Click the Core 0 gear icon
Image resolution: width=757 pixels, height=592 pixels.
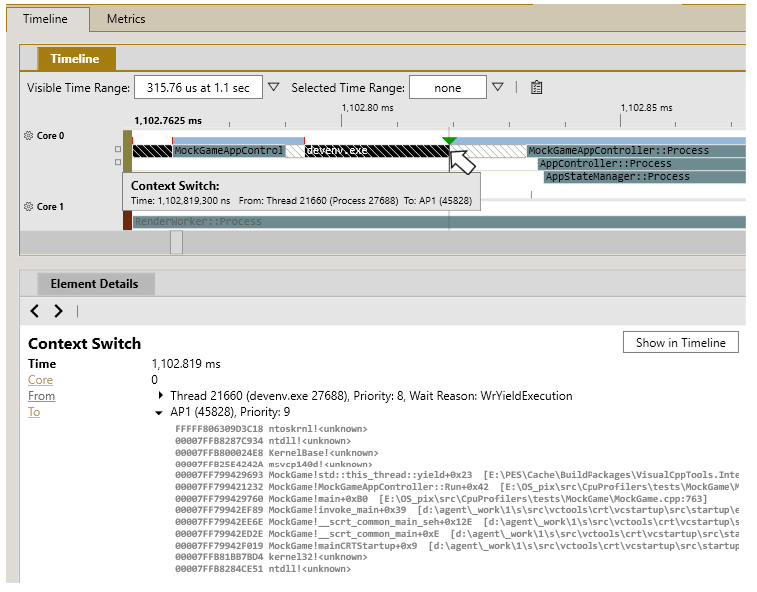28,136
